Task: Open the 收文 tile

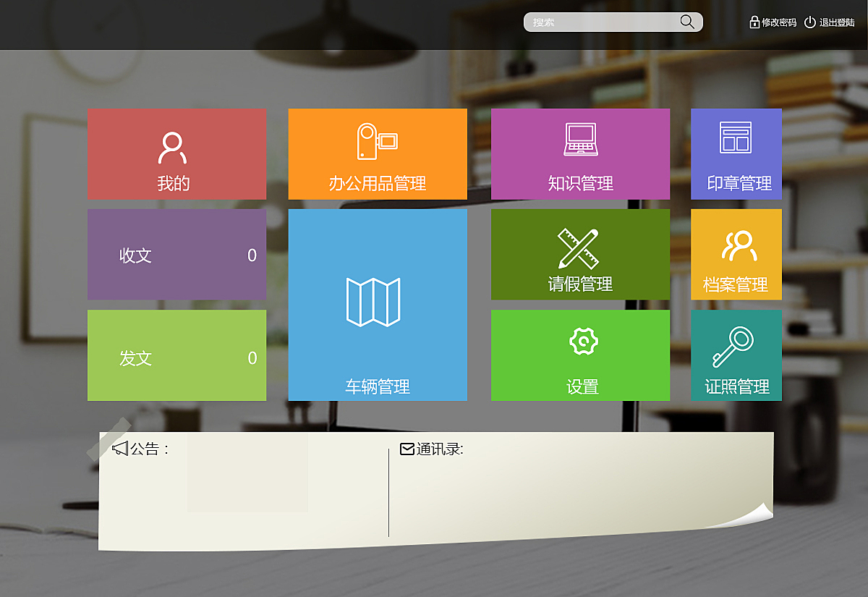Action: point(176,255)
